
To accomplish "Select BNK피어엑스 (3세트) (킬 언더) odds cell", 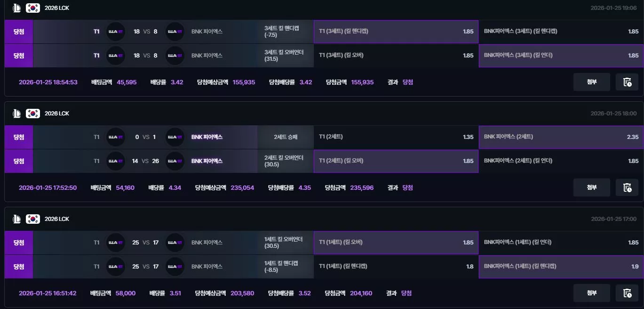I will pyautogui.click(x=561, y=56).
